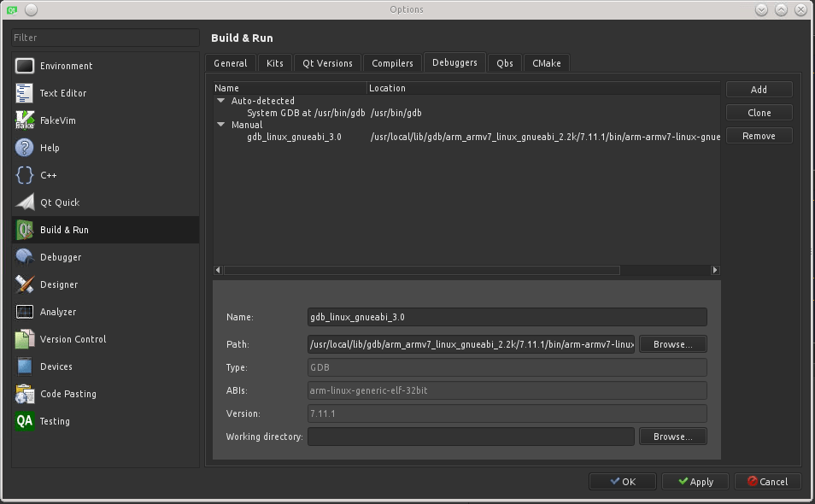Focus the Filter search field
This screenshot has width=815, height=504.
click(106, 38)
